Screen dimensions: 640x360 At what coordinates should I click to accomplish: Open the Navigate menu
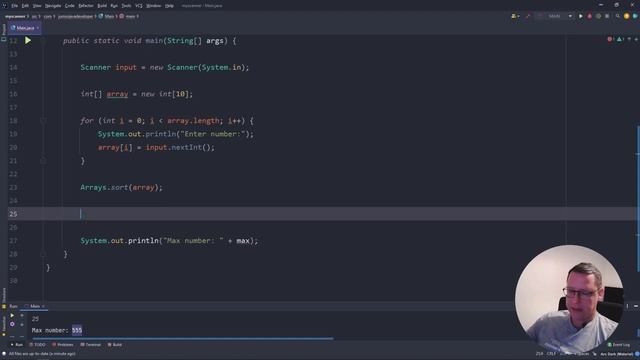53,6
